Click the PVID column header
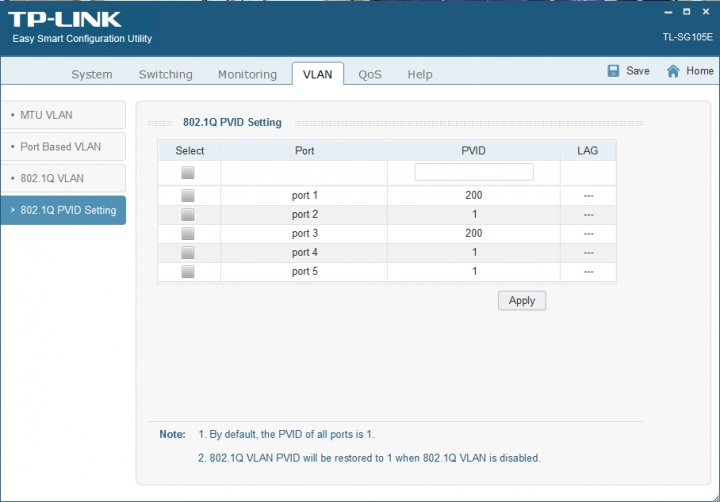This screenshot has height=502, width=720. click(x=473, y=151)
